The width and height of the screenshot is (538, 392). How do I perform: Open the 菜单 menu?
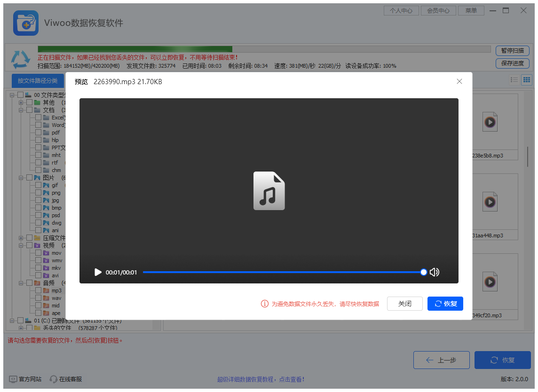[x=471, y=10]
